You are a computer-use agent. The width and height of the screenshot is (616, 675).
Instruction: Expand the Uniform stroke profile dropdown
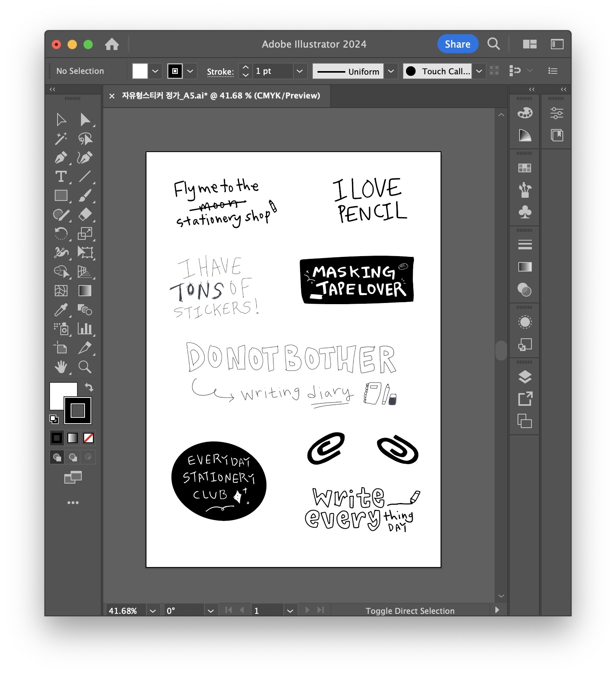coord(391,71)
